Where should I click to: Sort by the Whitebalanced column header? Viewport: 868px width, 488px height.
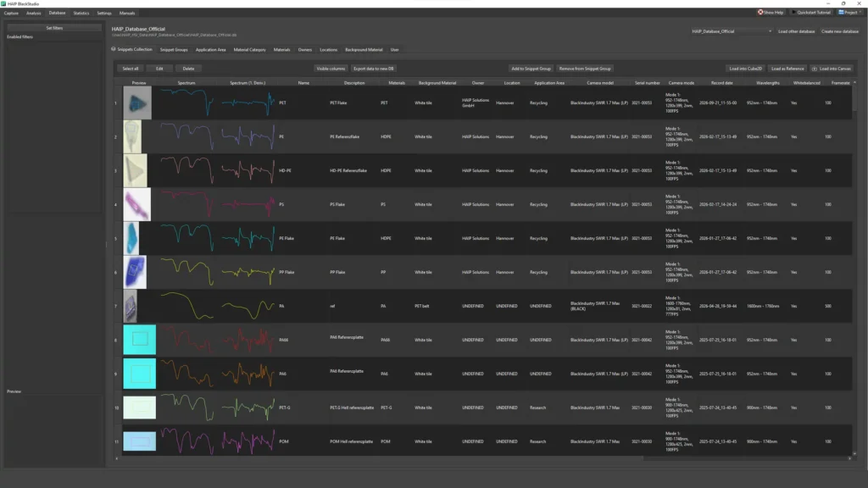[807, 83]
